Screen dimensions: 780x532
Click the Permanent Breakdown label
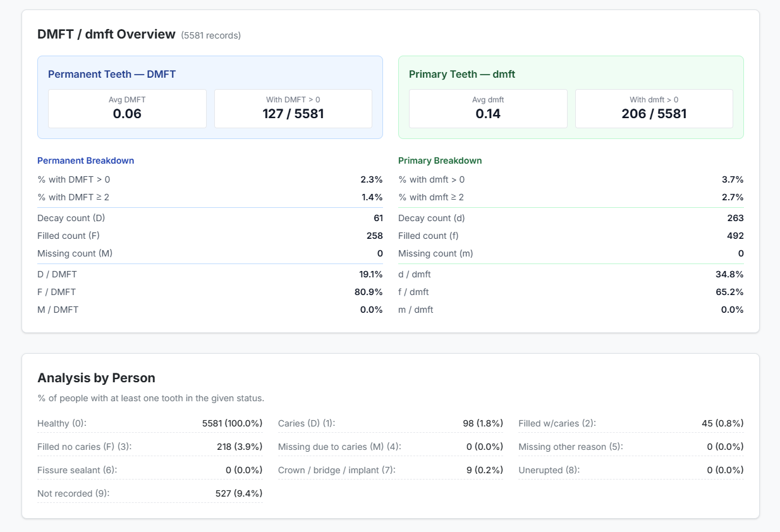pos(85,160)
